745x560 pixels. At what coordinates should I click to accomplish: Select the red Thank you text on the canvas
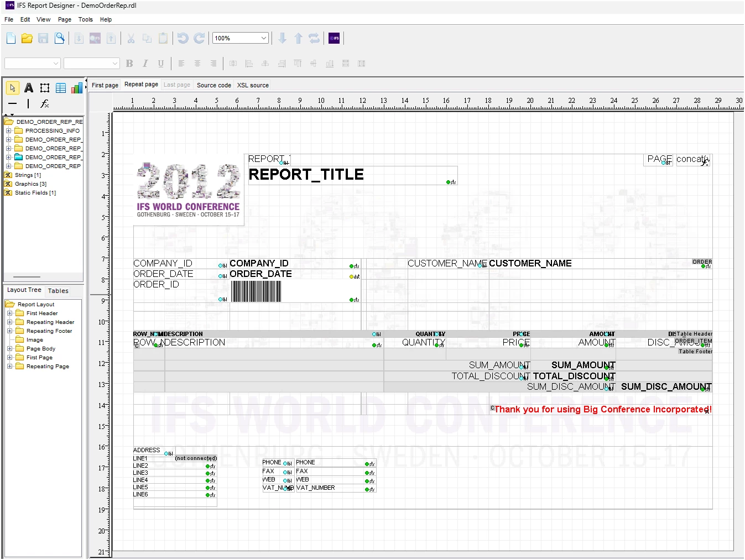(x=603, y=410)
